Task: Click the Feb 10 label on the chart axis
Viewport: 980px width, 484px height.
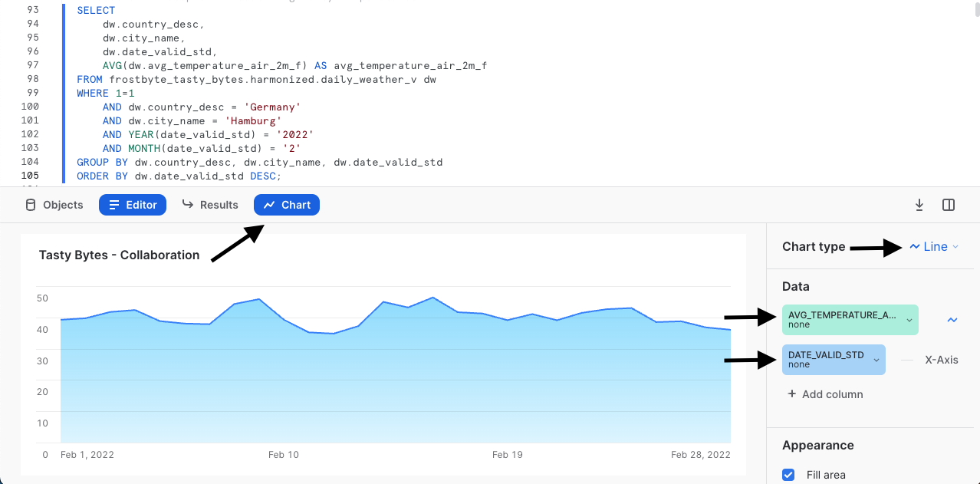Action: point(284,455)
